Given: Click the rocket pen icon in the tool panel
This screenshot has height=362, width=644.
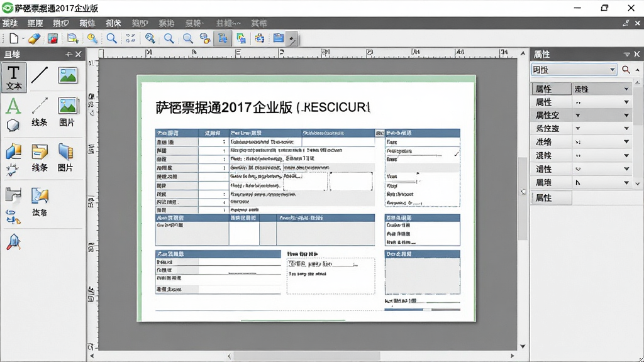Looking at the screenshot, I should (x=14, y=242).
